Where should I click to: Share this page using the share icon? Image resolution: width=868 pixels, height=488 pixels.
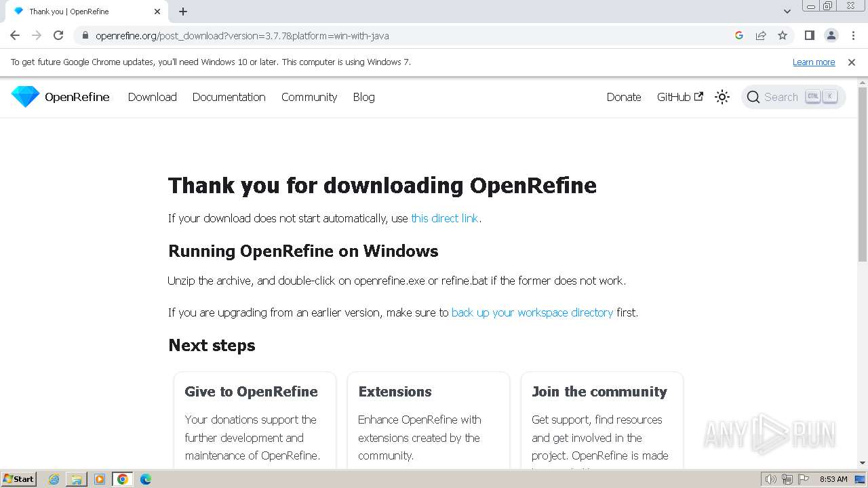pos(761,35)
